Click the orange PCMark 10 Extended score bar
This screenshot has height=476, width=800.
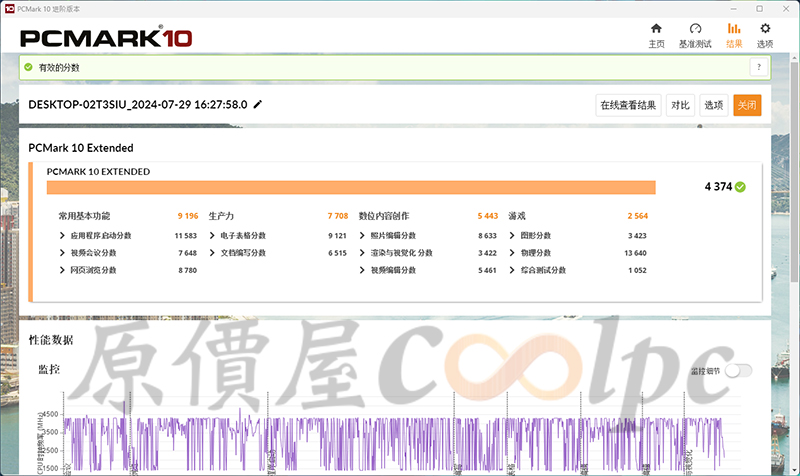(x=351, y=187)
